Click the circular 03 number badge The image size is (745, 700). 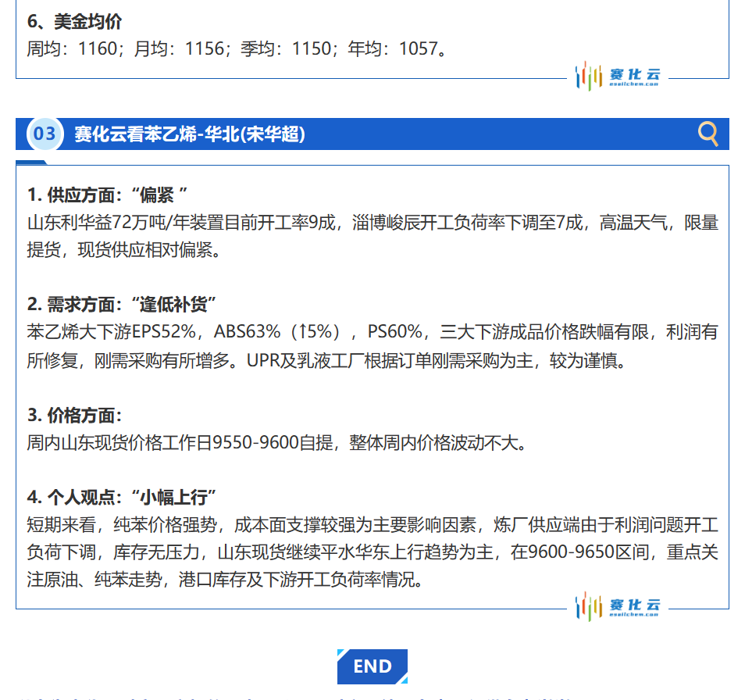click(x=45, y=134)
